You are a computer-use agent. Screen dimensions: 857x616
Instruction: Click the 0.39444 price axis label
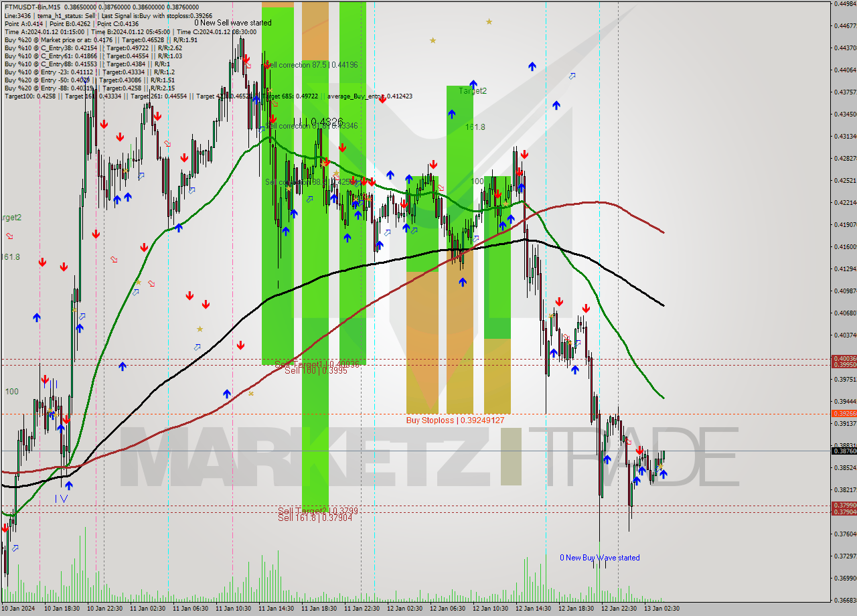click(845, 401)
